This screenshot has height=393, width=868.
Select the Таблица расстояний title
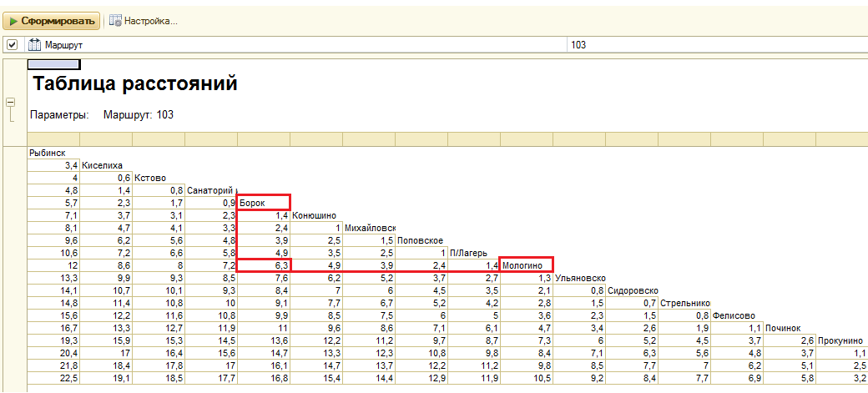point(135,83)
